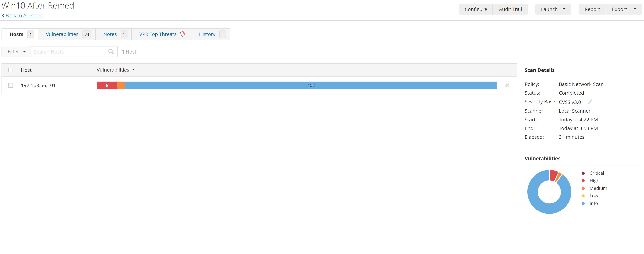The image size is (644, 254).
Task: Click the search magnifier icon
Action: click(x=111, y=52)
